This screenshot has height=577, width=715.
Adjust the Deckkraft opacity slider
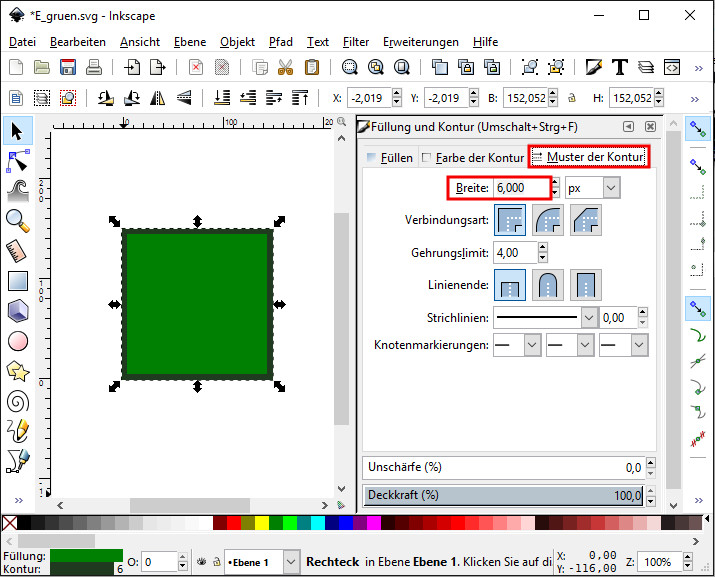coord(503,495)
